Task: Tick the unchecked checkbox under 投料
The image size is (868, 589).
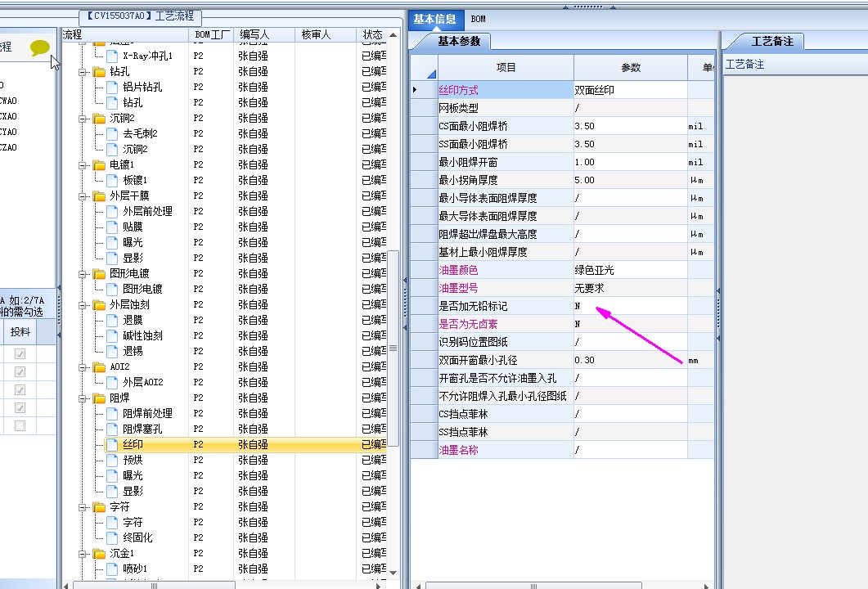Action: click(20, 425)
